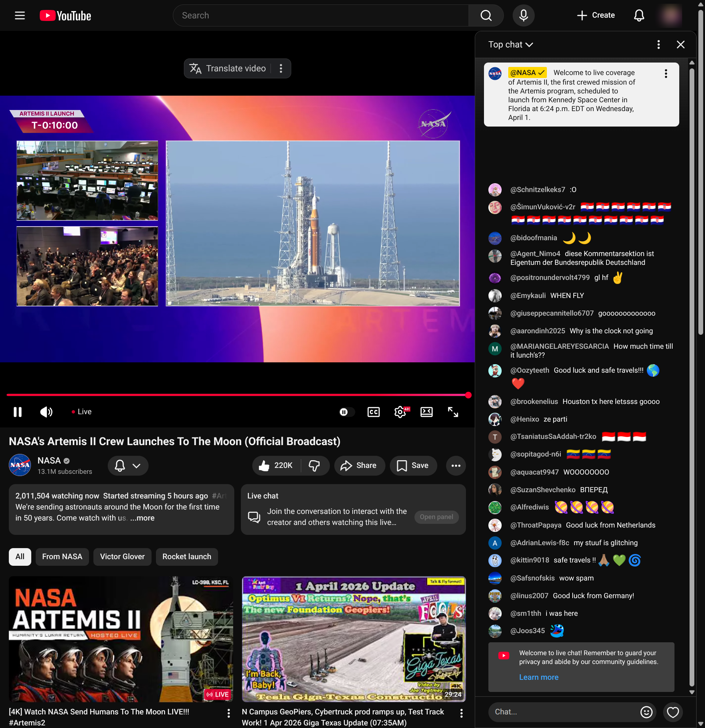Screen dimensions: 705x728
Task: Open Translate video more options
Action: coord(281,68)
